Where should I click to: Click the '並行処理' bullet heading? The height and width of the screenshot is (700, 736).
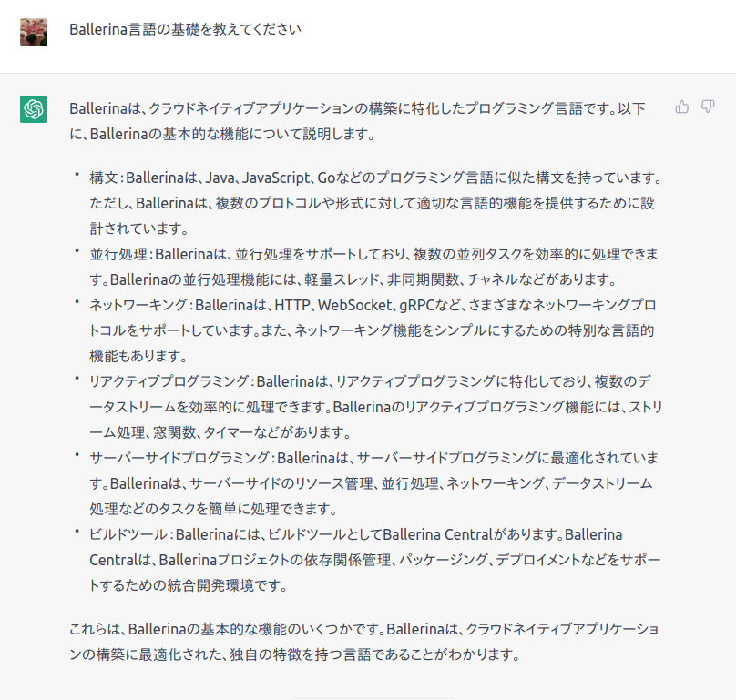pos(117,252)
